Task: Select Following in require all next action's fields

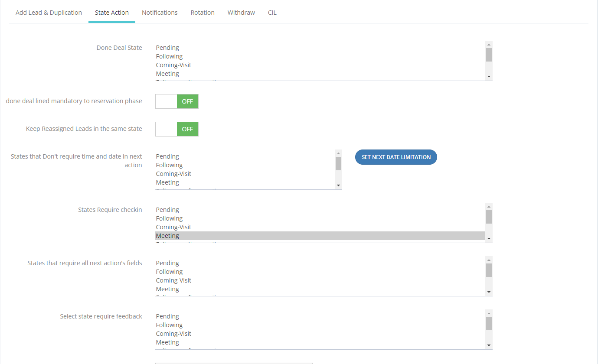Action: (x=320, y=272)
